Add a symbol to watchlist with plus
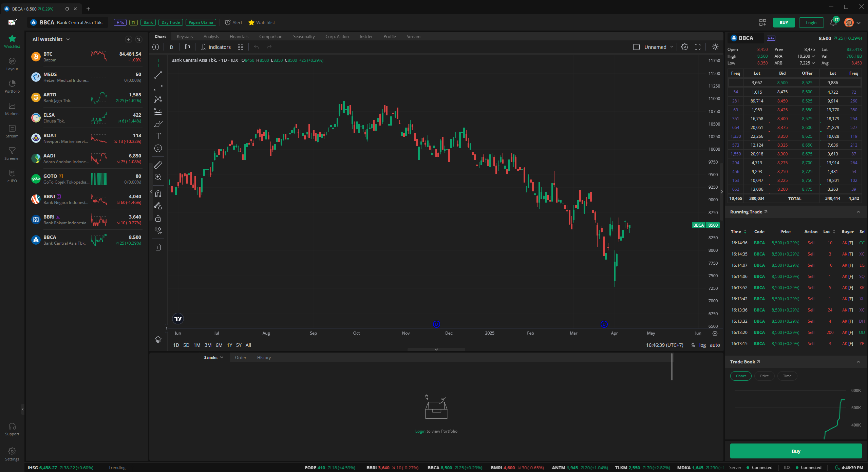 (129, 39)
